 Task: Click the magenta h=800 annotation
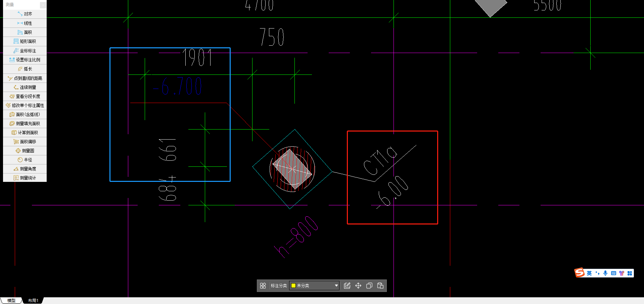296,237
